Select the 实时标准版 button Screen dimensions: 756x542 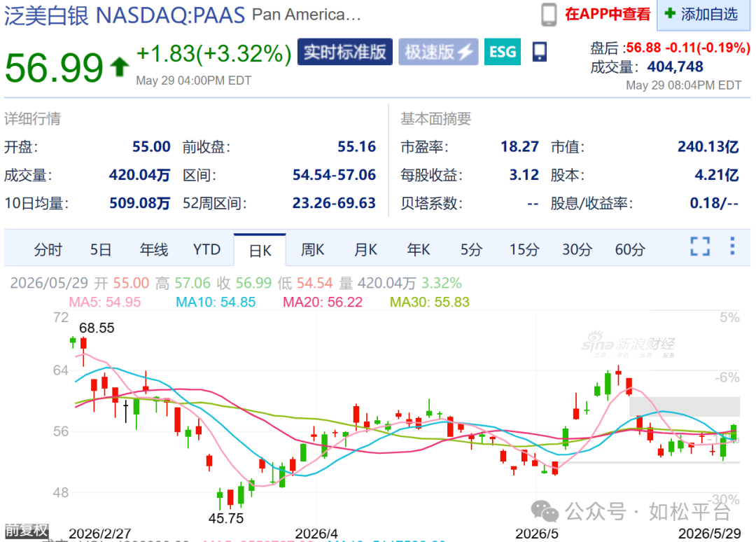point(344,52)
